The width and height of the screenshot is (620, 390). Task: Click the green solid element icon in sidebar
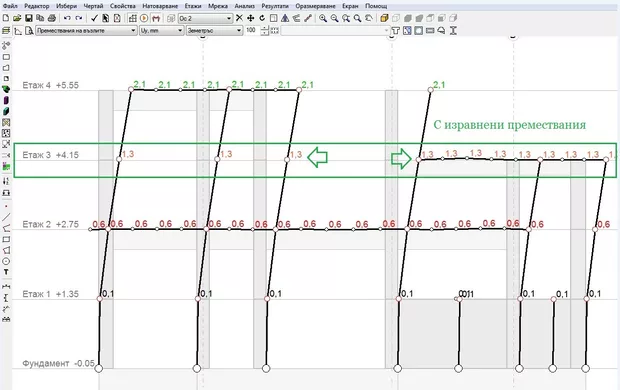6,89
